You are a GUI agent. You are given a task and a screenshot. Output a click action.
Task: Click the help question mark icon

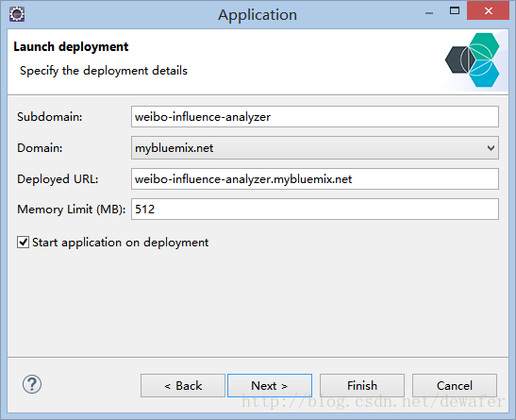32,384
